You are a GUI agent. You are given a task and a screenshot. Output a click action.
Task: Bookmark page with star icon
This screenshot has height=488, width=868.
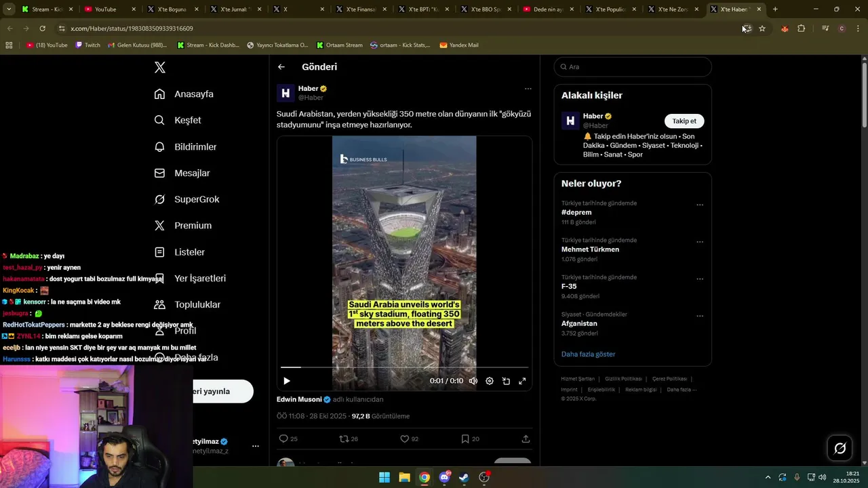pos(762,28)
